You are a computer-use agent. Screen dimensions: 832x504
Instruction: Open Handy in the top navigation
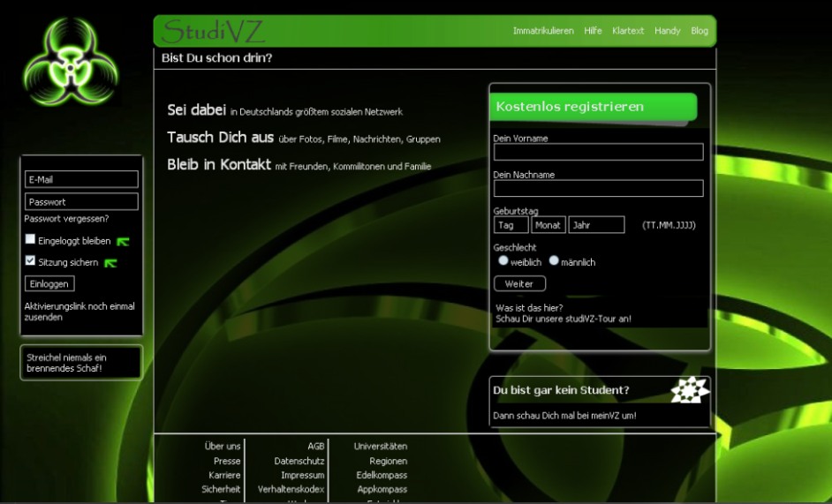pos(667,31)
